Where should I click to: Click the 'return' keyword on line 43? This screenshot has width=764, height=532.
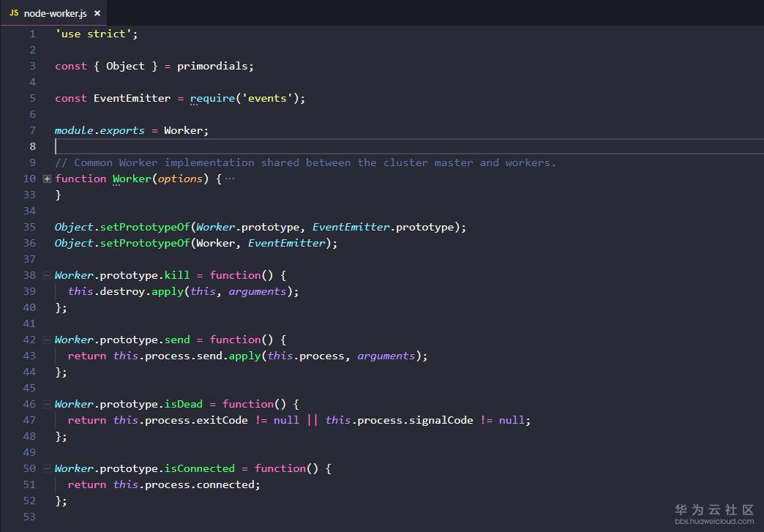[x=87, y=356]
